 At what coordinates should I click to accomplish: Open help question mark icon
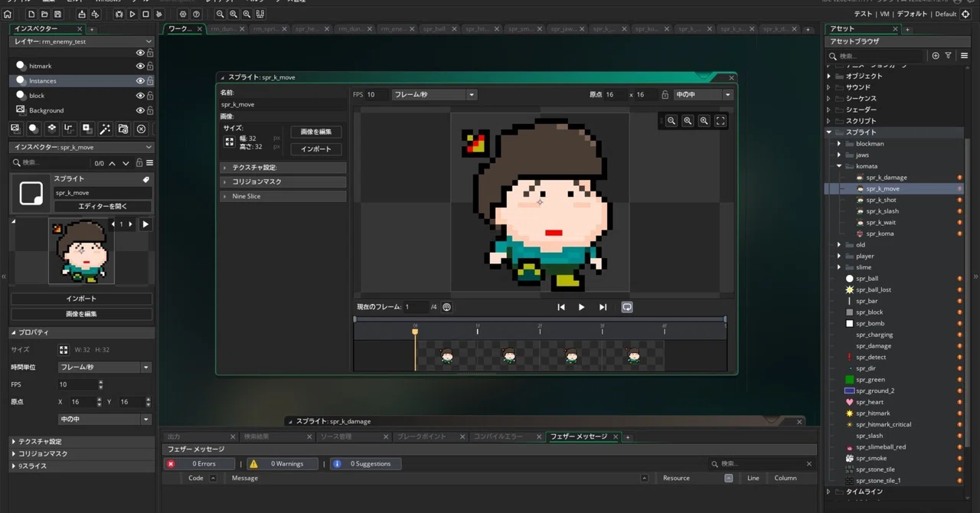click(x=197, y=14)
